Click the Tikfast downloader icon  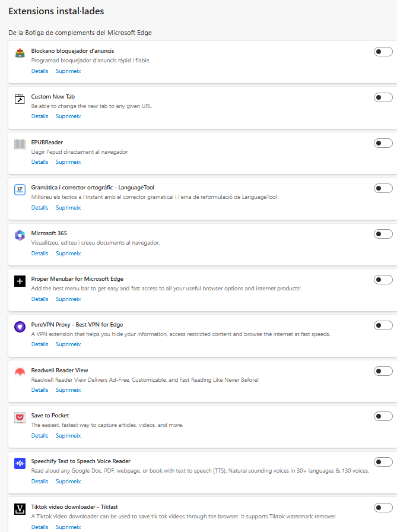click(20, 509)
